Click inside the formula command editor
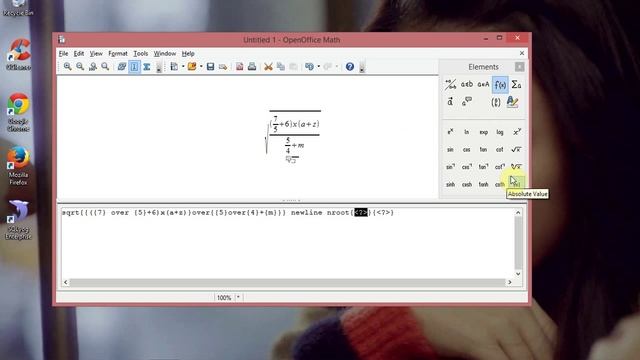 coord(288,243)
